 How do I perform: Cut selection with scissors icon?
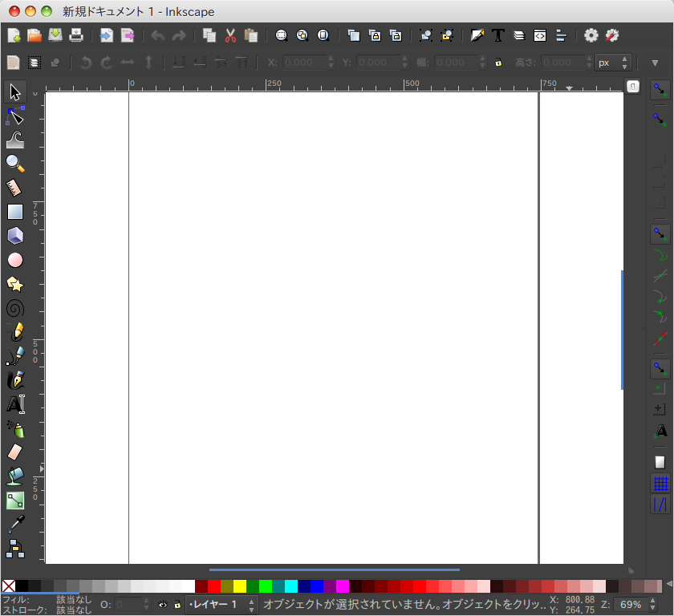pyautogui.click(x=230, y=35)
